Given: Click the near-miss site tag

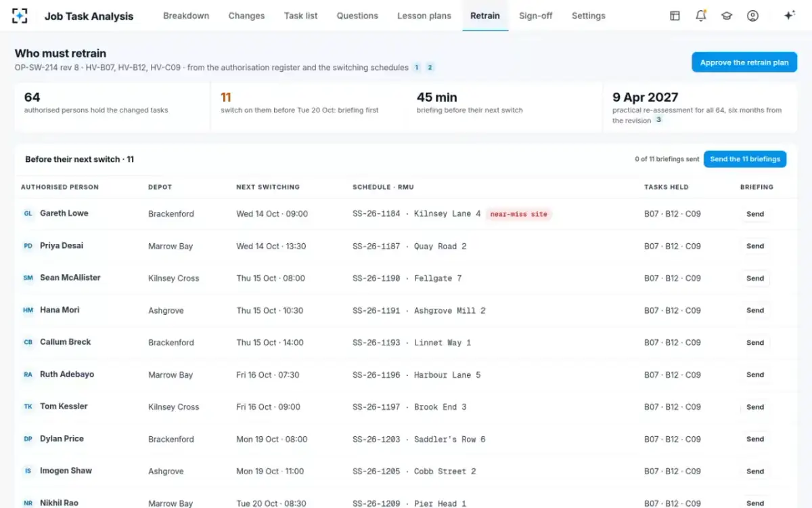Looking at the screenshot, I should [x=519, y=214].
